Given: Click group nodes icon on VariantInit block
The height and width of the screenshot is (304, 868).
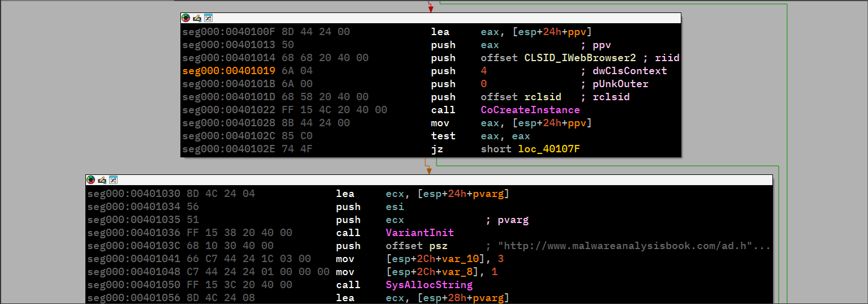Looking at the screenshot, I should coord(113,180).
